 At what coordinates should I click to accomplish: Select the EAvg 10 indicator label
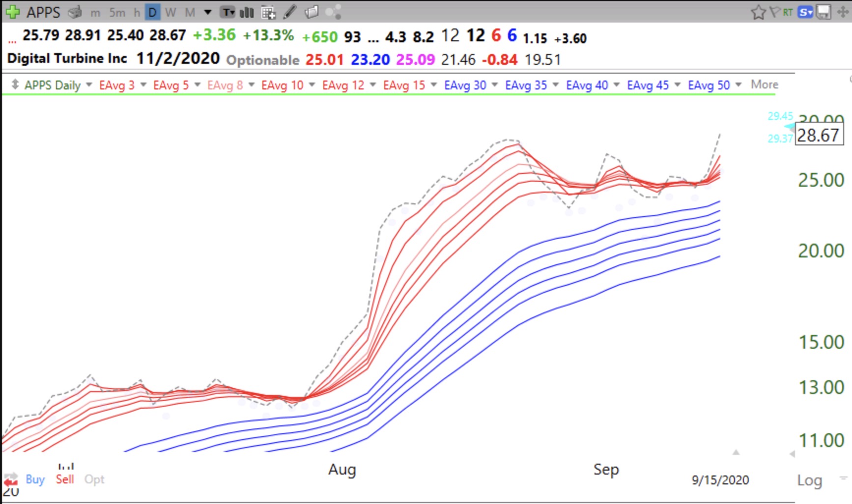283,85
